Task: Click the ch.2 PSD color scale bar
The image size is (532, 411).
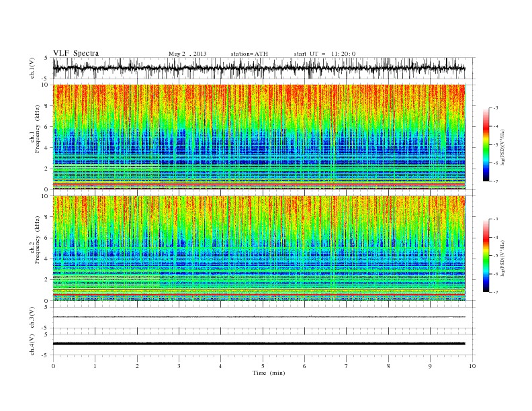Action: pos(486,256)
